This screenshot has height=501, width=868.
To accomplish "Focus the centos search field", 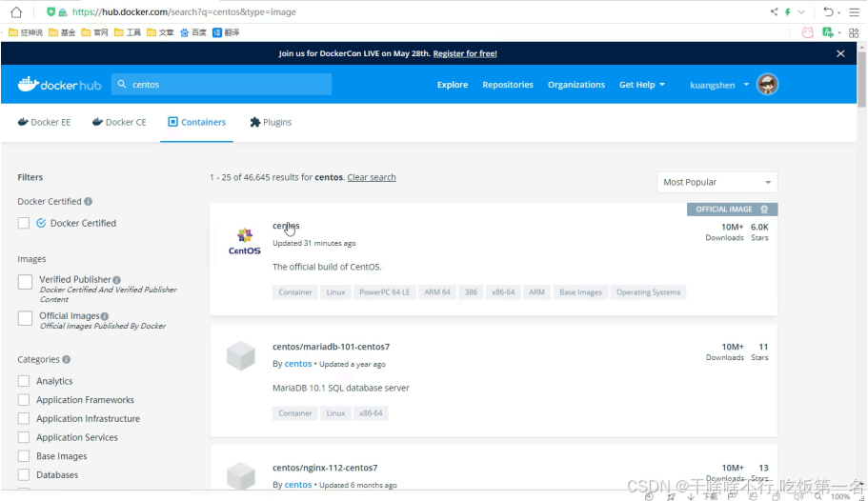I will click(221, 84).
